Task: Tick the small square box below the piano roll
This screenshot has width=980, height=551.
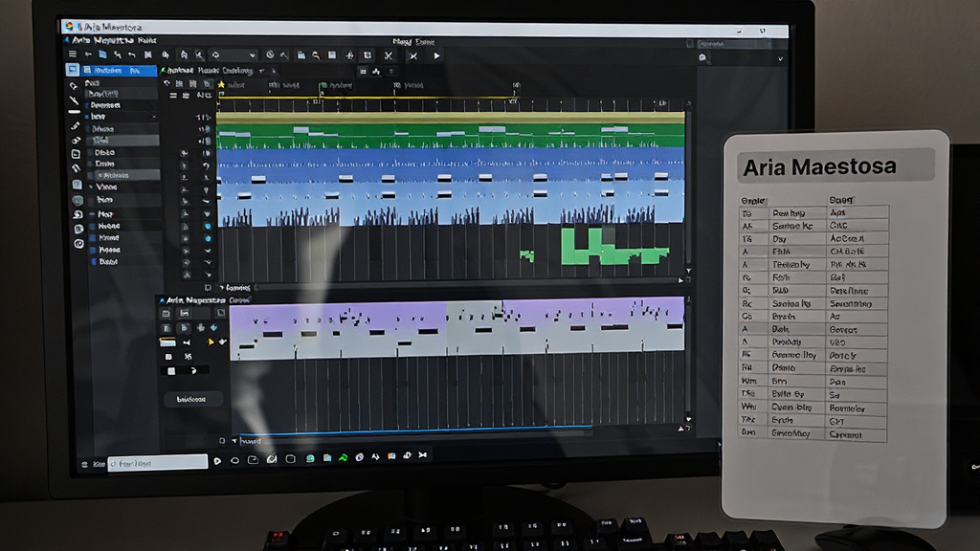Action: 222,440
